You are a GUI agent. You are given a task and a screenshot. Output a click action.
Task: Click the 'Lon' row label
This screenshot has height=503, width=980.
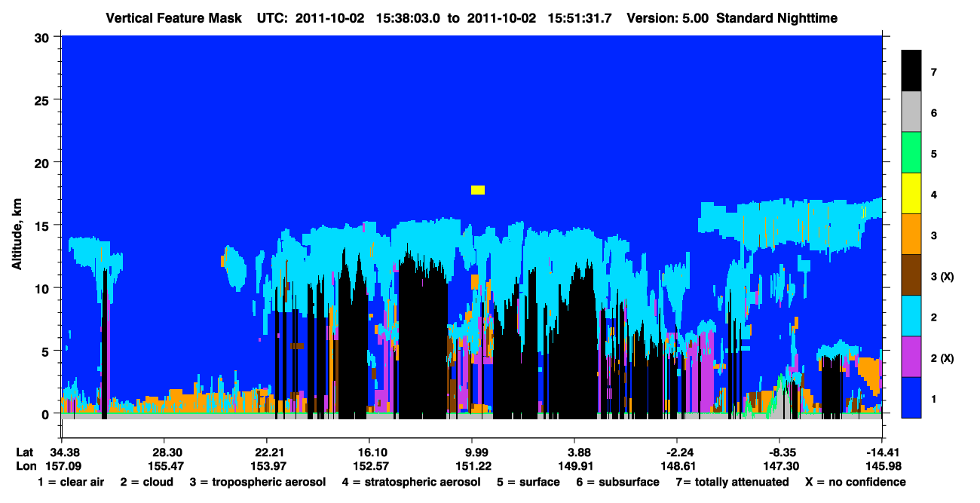coord(25,467)
